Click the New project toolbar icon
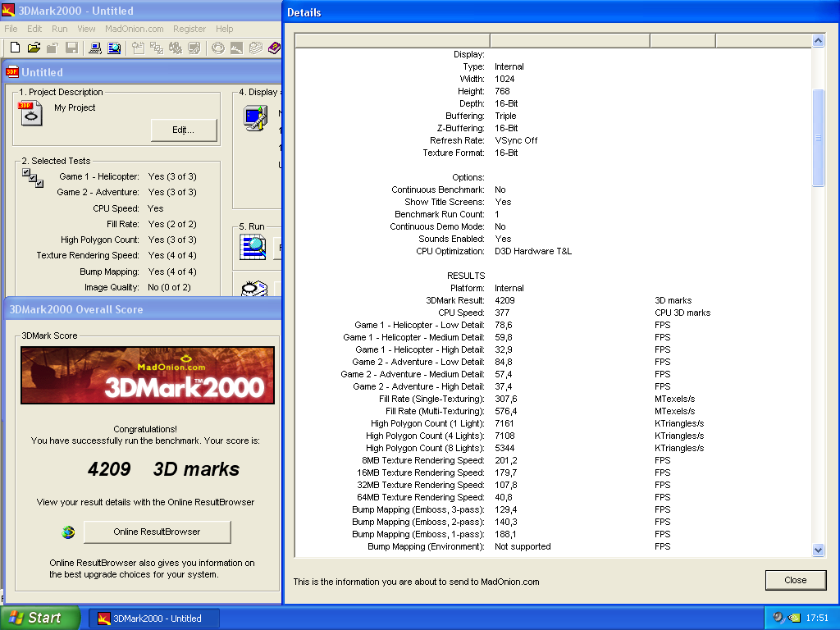 [15, 48]
